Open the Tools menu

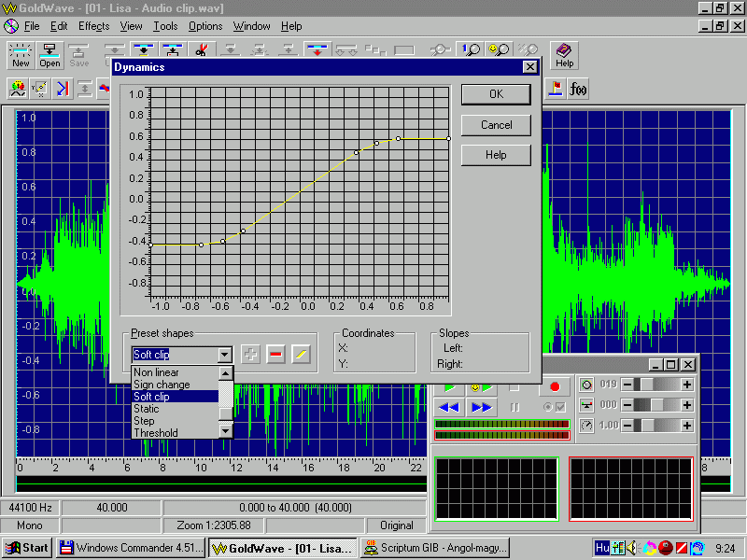pos(165,26)
